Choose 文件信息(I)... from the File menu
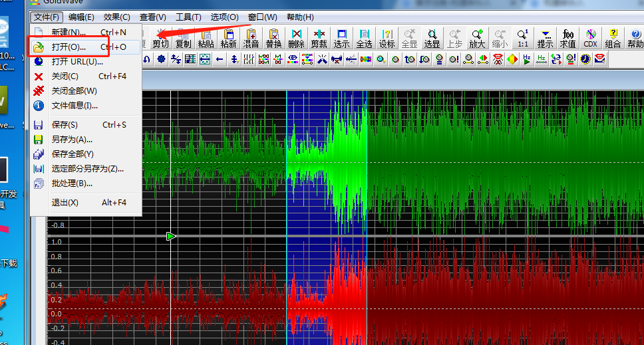The image size is (644, 345). [86, 106]
